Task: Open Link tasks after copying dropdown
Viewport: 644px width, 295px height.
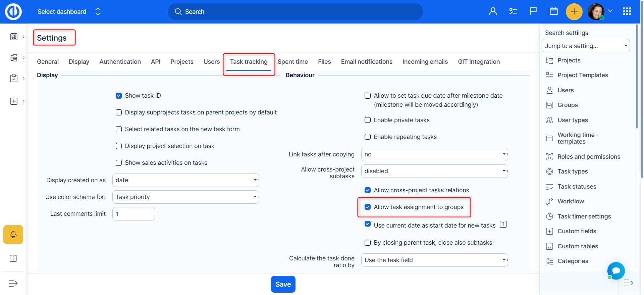Action: coord(434,154)
